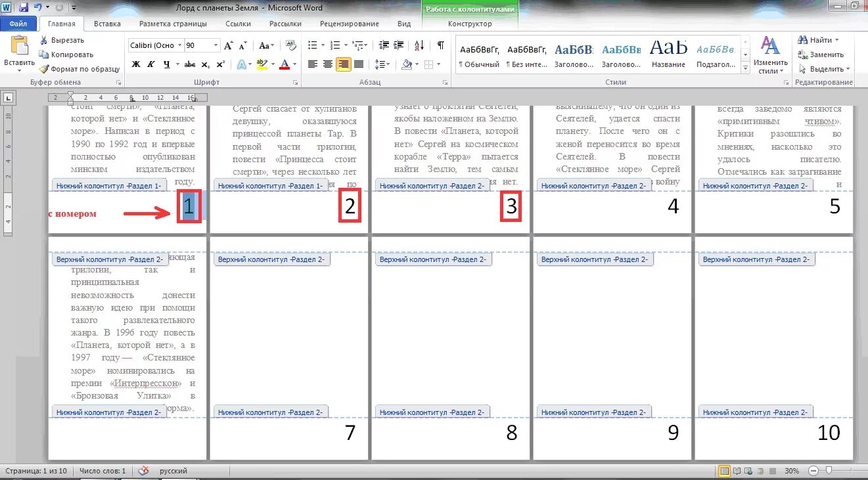Increase font size with Grow Font icon

[x=228, y=45]
